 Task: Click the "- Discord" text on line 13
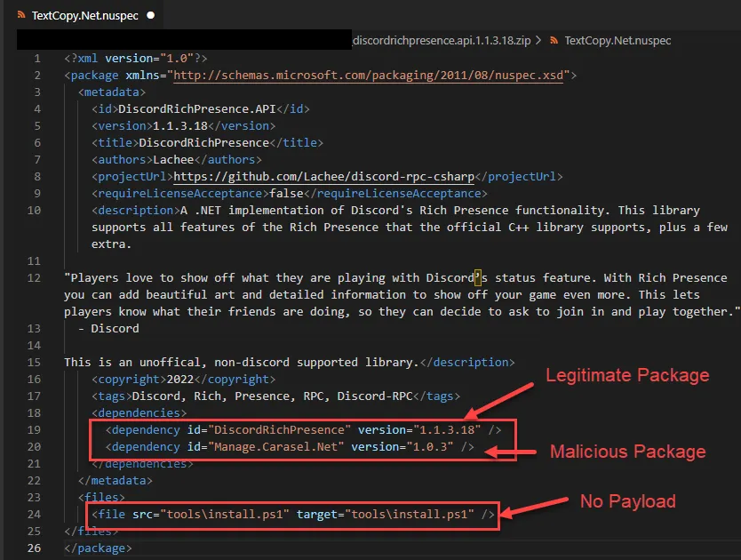coord(108,329)
